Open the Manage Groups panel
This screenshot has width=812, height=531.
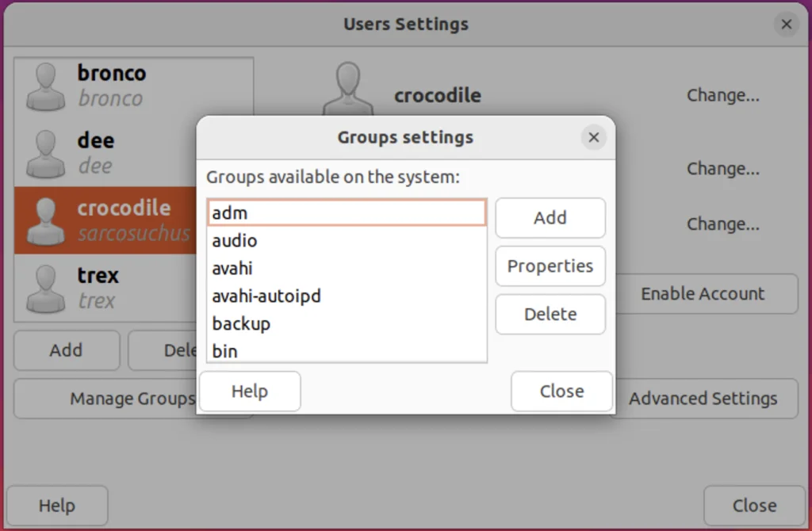[x=132, y=399]
